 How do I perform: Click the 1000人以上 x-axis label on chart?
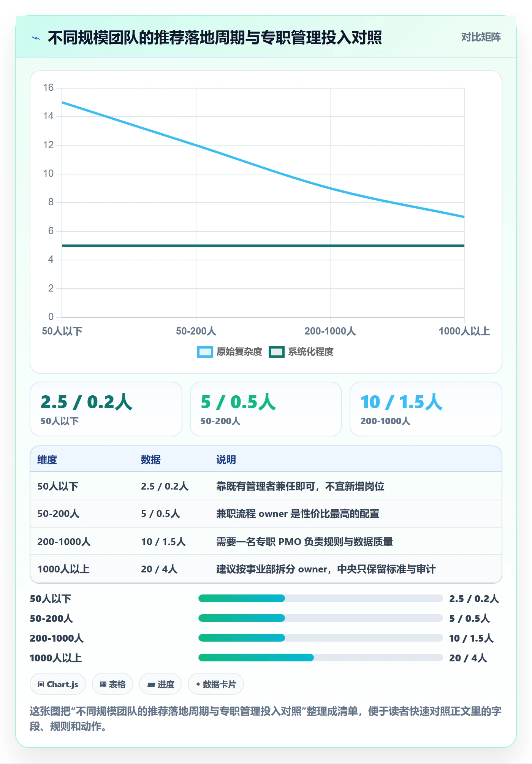click(x=464, y=331)
